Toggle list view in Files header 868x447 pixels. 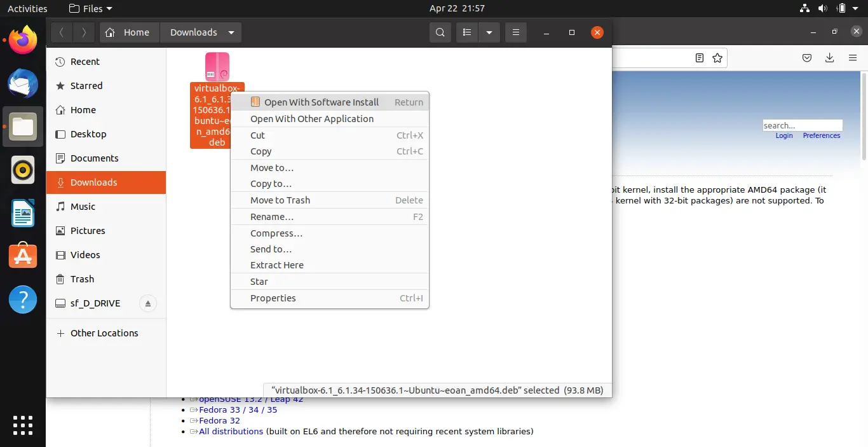467,32
